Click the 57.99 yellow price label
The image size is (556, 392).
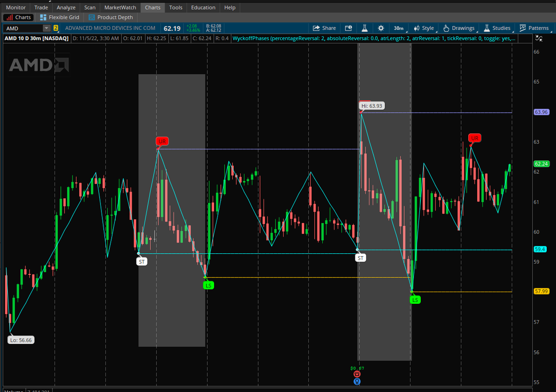tap(541, 291)
